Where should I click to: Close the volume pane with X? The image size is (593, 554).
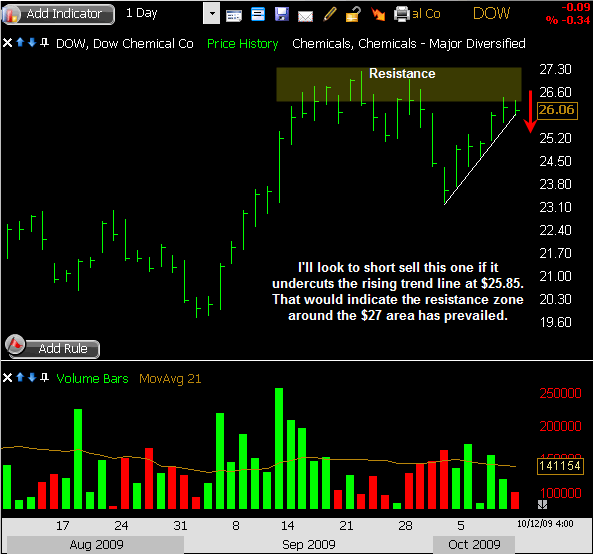click(7, 377)
